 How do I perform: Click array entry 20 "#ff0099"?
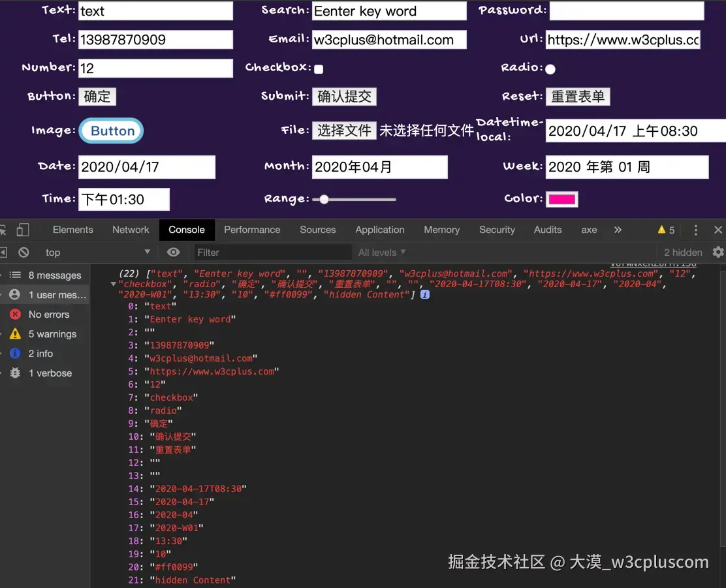[x=163, y=566]
